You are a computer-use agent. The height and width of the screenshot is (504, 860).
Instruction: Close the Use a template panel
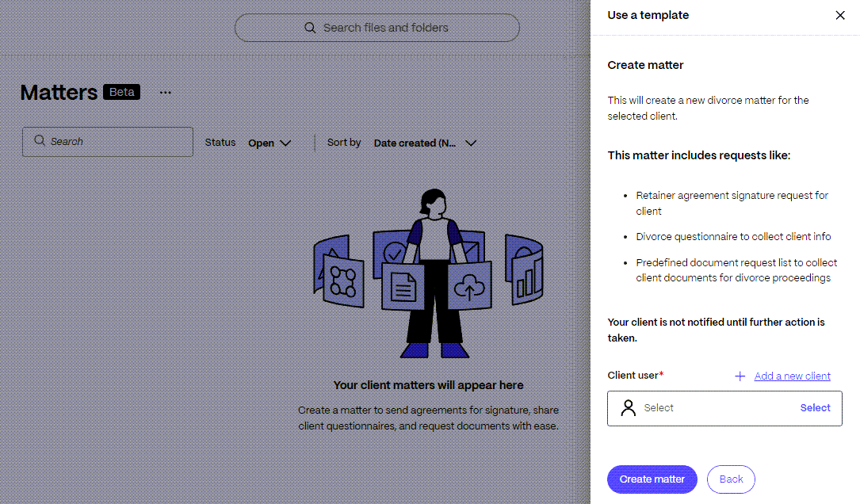(839, 15)
